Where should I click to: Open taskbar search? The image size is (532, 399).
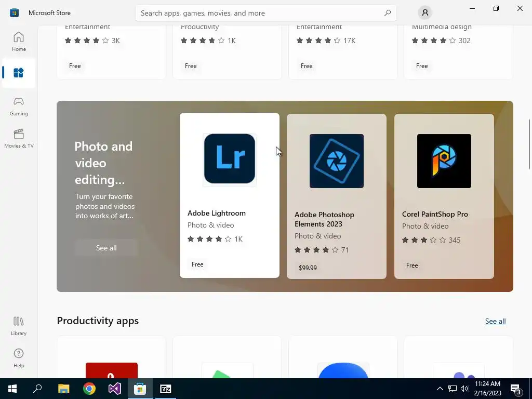tap(37, 389)
